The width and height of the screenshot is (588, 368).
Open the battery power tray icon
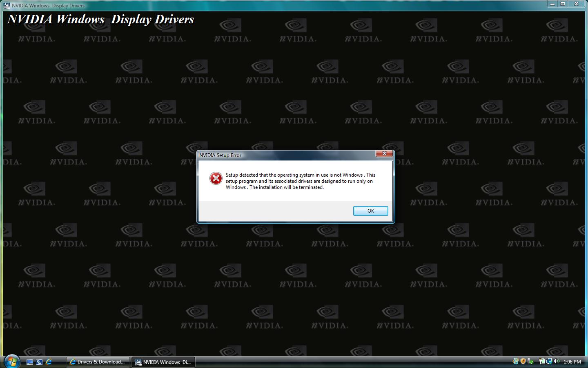tap(542, 361)
